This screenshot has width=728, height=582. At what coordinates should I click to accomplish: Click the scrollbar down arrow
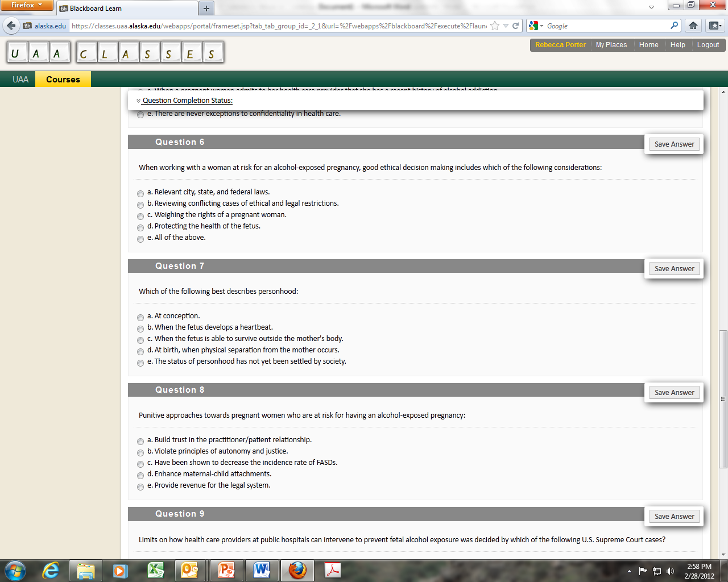pyautogui.click(x=723, y=555)
